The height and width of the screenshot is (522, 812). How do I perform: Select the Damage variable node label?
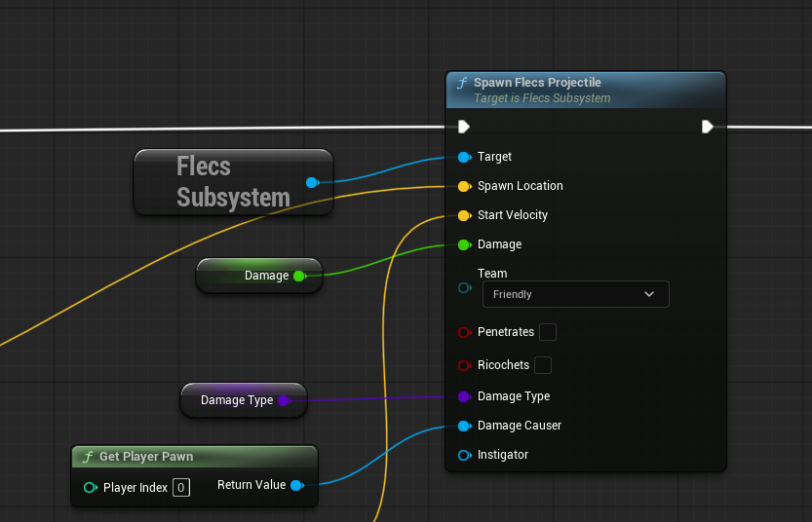click(266, 276)
